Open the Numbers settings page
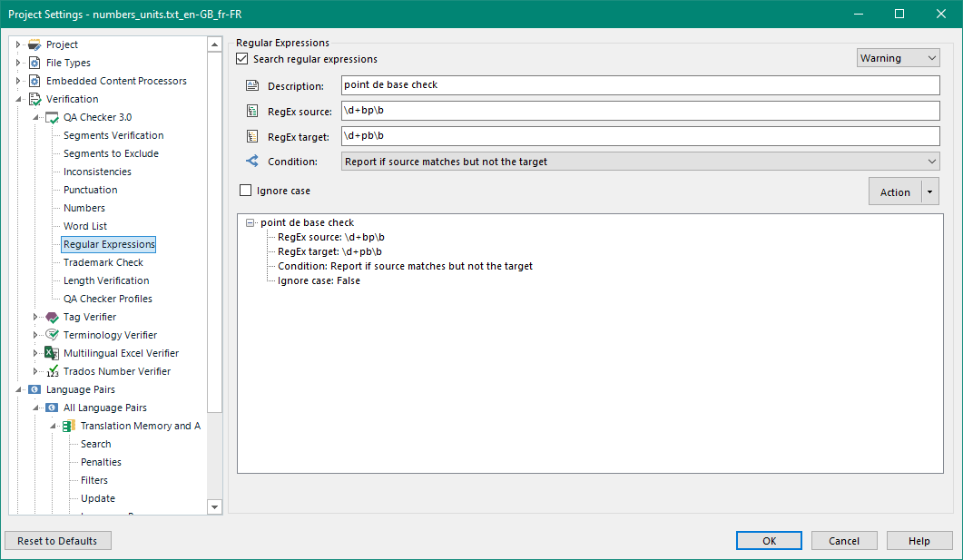 pos(84,208)
